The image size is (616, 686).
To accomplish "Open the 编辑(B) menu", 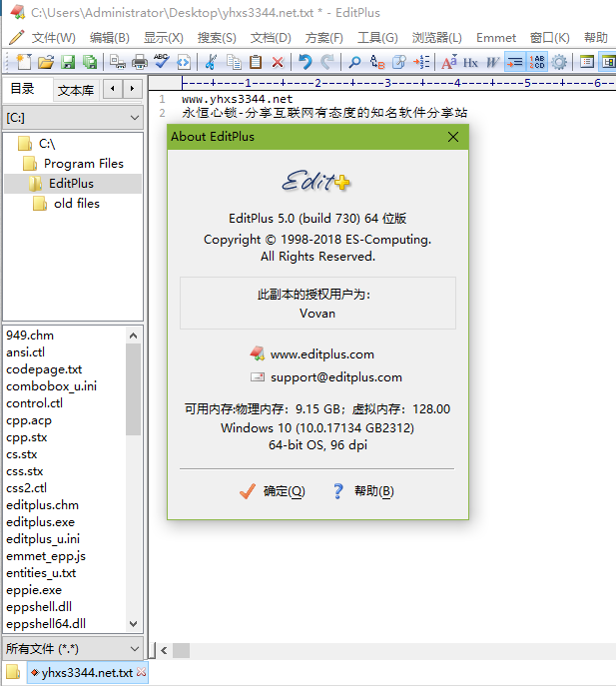I will (x=110, y=38).
